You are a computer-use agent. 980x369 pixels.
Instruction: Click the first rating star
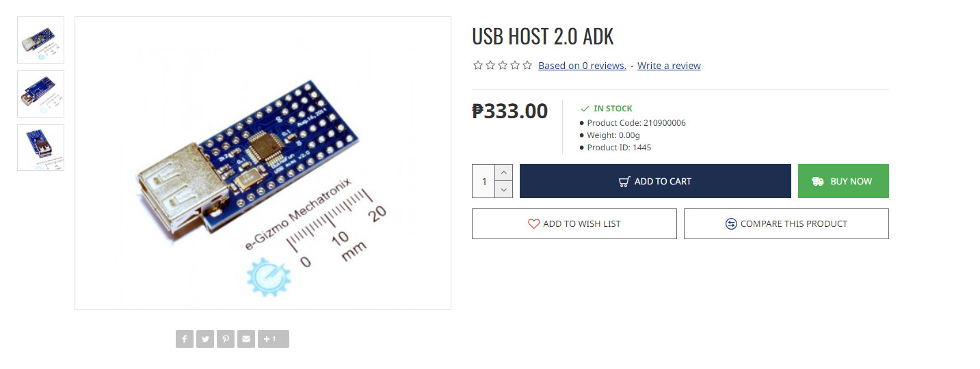point(478,66)
